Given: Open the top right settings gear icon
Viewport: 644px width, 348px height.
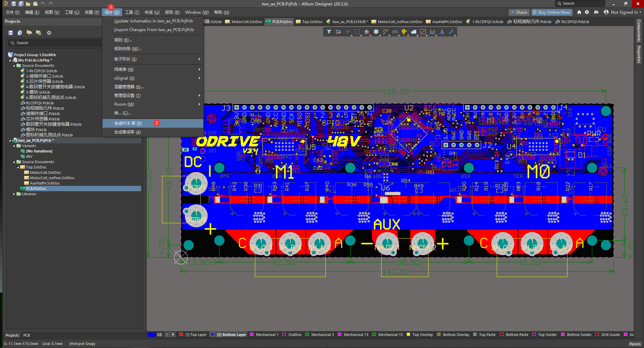Looking at the screenshot, I should pyautogui.click(x=587, y=12).
